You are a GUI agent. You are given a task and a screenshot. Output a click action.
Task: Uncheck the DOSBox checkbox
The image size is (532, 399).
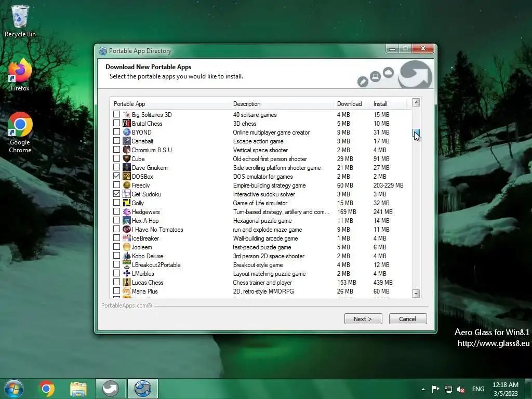[116, 176]
